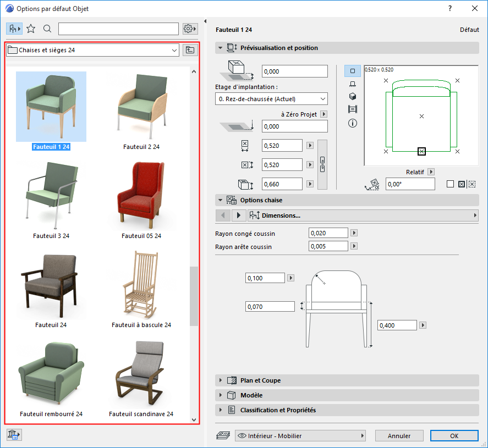Image resolution: width=488 pixels, height=448 pixels.
Task: Open the Chaises et sièges 24 folder dropdown
Action: (92, 50)
